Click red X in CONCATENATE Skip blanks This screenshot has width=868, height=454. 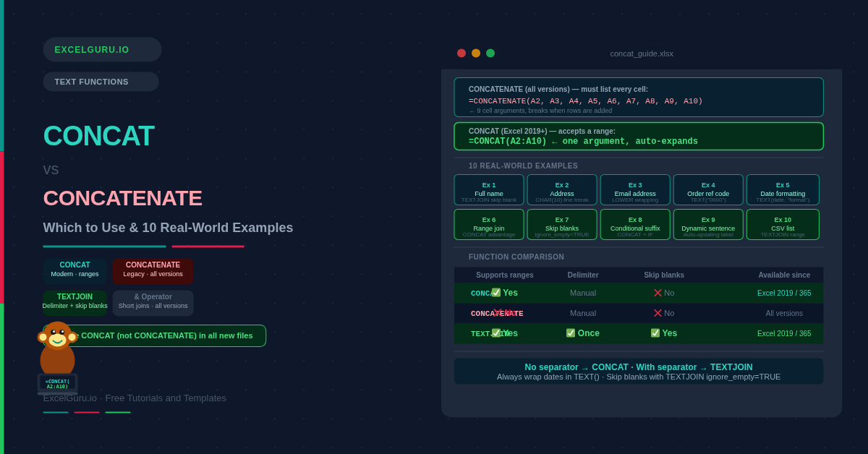click(x=658, y=313)
